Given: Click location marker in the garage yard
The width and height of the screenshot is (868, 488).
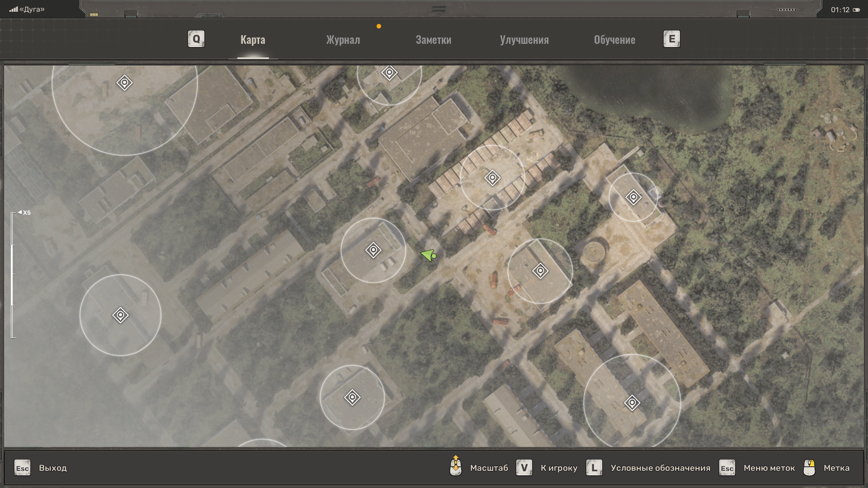Looking at the screenshot, I should [x=492, y=178].
